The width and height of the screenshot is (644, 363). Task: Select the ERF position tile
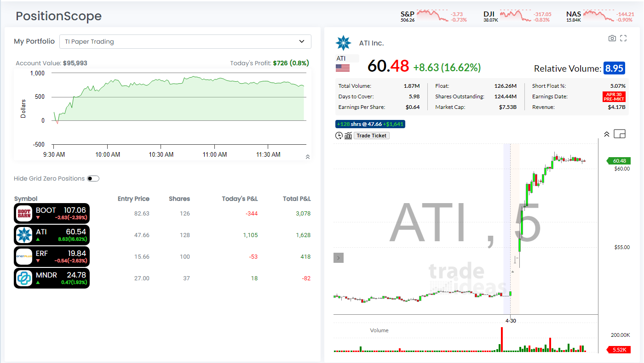point(52,257)
